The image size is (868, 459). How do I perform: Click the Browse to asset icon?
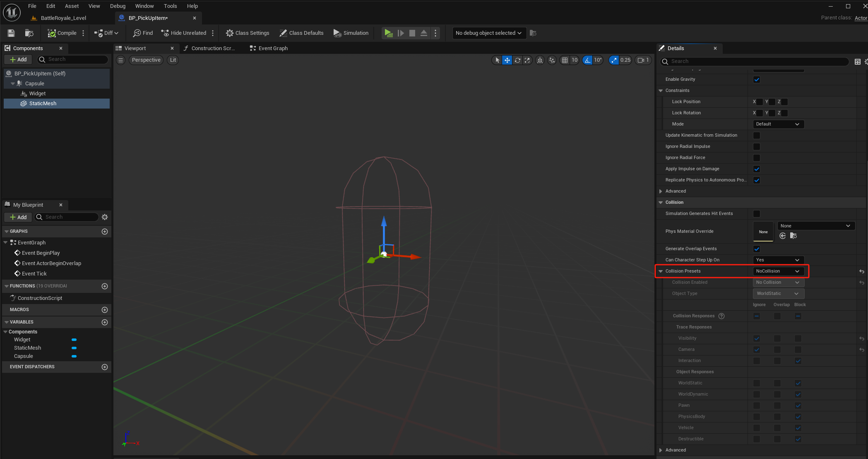tap(29, 33)
